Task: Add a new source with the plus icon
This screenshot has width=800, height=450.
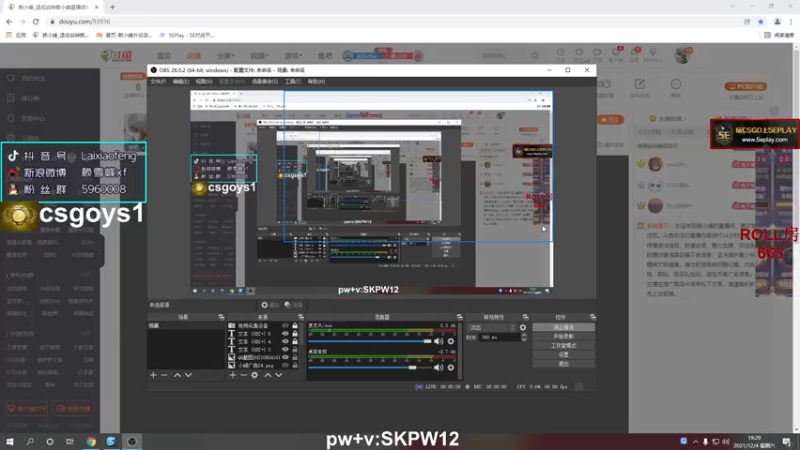Action: [x=233, y=375]
